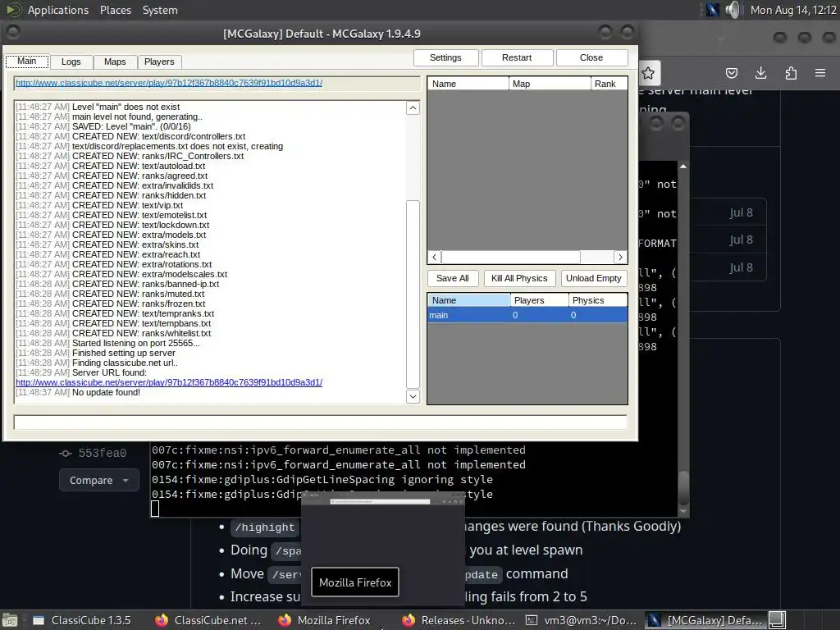This screenshot has height=630, width=840.
Task: Switch to Releases Firefox taskbar item
Action: coord(459,620)
